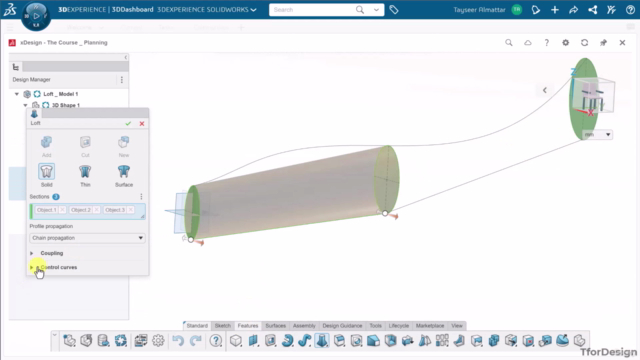Screen dimensions: 640x360
Task: Open the Design Guidance tab
Action: 342,326
